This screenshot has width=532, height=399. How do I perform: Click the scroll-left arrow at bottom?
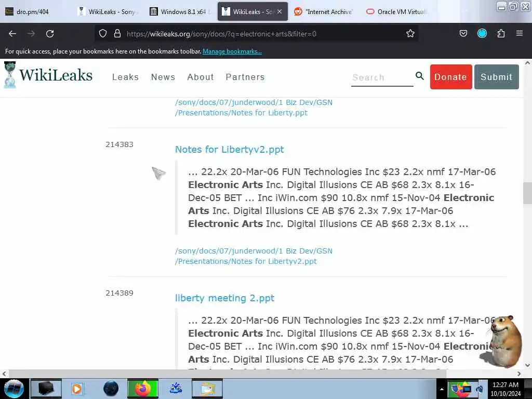[4, 374]
